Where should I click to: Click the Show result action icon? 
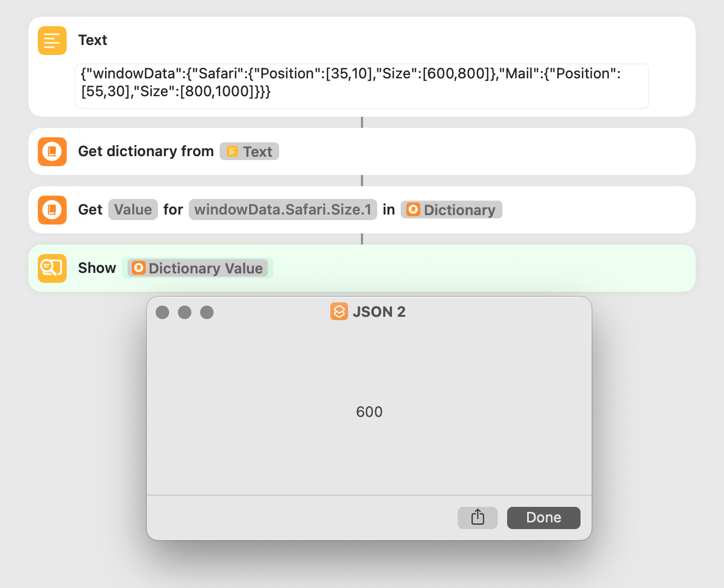(x=52, y=268)
